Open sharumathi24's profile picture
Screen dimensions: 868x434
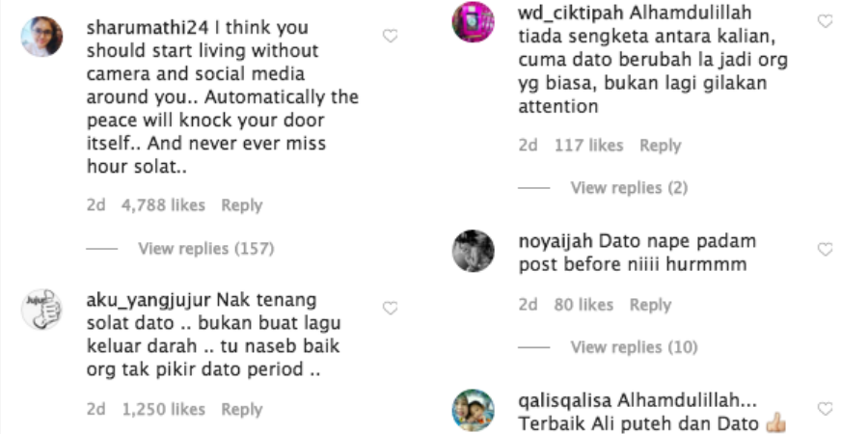click(41, 37)
